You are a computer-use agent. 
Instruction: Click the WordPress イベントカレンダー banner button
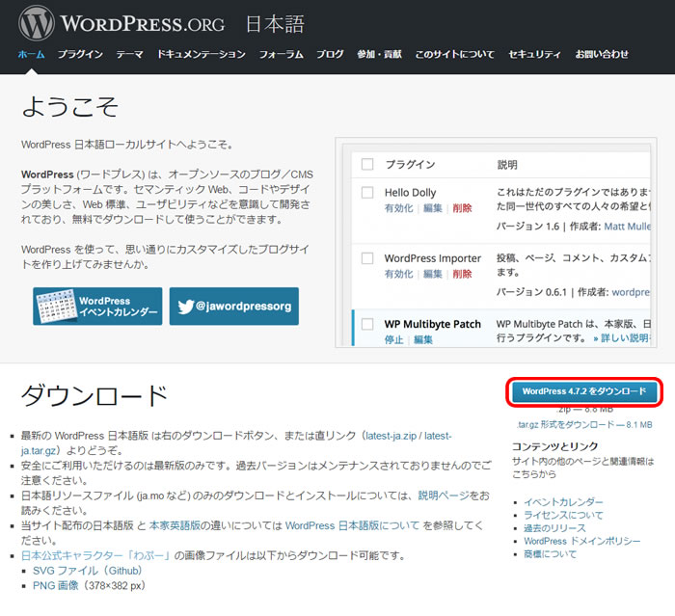click(97, 306)
